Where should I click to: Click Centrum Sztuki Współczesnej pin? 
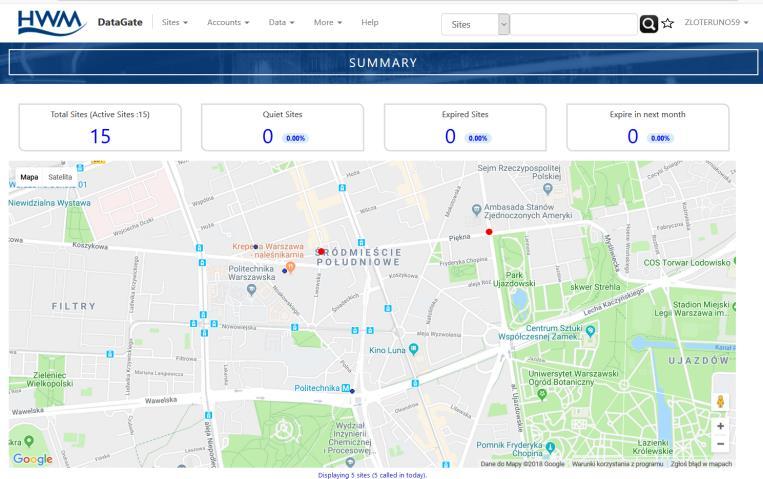tap(591, 332)
